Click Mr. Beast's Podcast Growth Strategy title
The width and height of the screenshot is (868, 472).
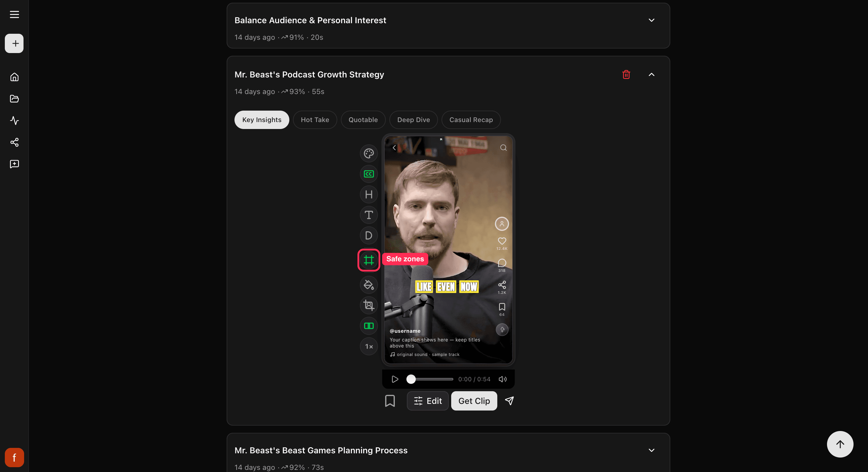[x=309, y=74]
